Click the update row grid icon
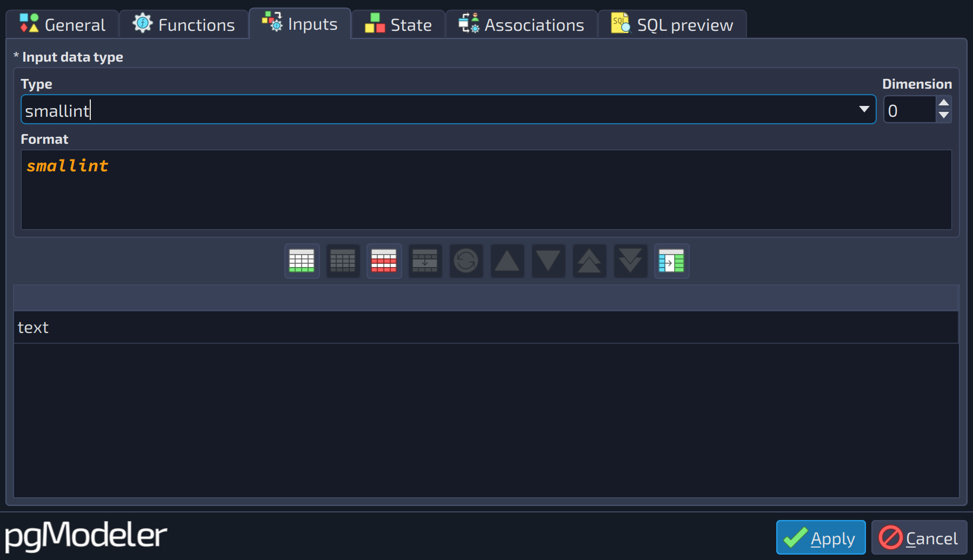 tap(425, 261)
